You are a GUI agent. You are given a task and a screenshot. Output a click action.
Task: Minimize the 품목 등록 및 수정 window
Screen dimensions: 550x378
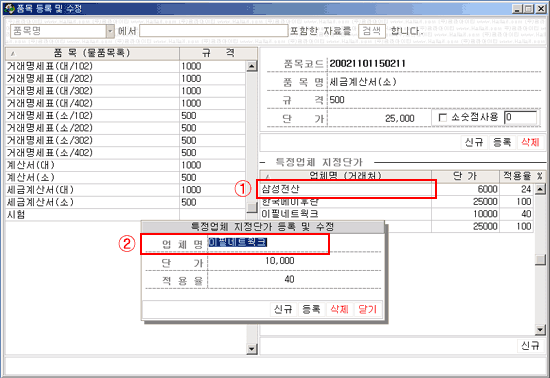[517, 9]
